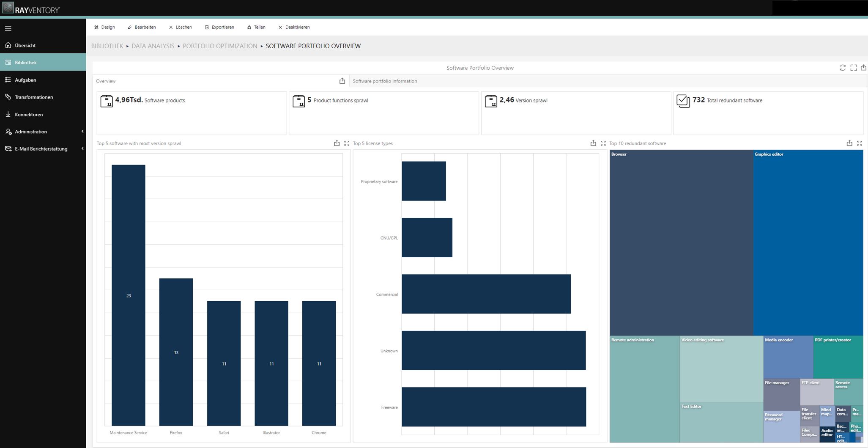This screenshot has width=868, height=448.
Task: Export the entire dashboard via top-right icon
Action: (863, 68)
